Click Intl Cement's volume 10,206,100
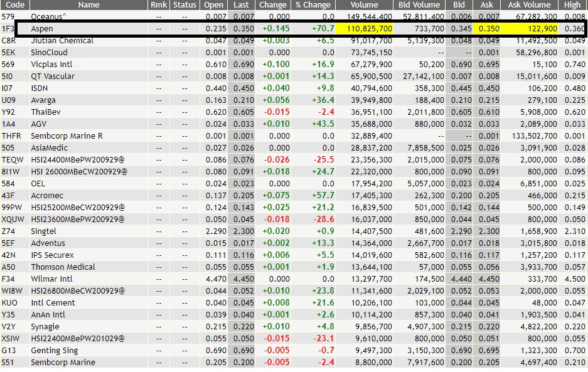588x372 pixels. [372, 303]
